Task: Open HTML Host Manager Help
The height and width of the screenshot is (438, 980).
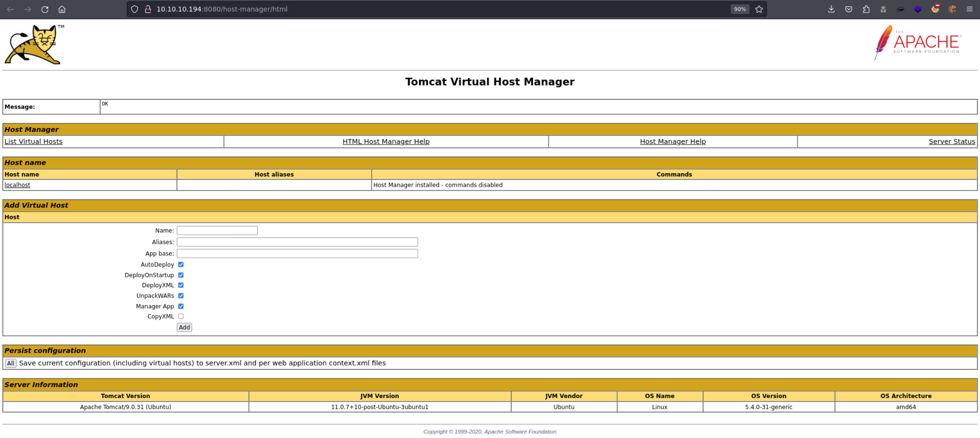Action: 386,142
